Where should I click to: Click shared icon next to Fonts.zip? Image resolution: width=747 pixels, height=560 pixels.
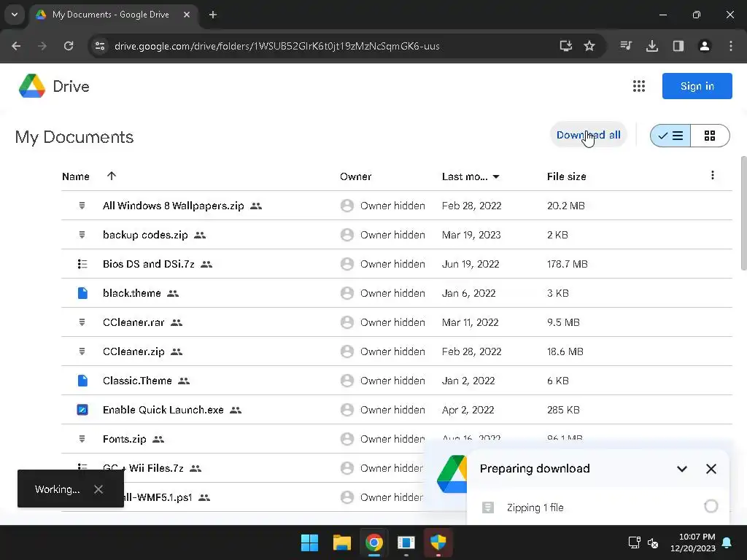pos(158,440)
